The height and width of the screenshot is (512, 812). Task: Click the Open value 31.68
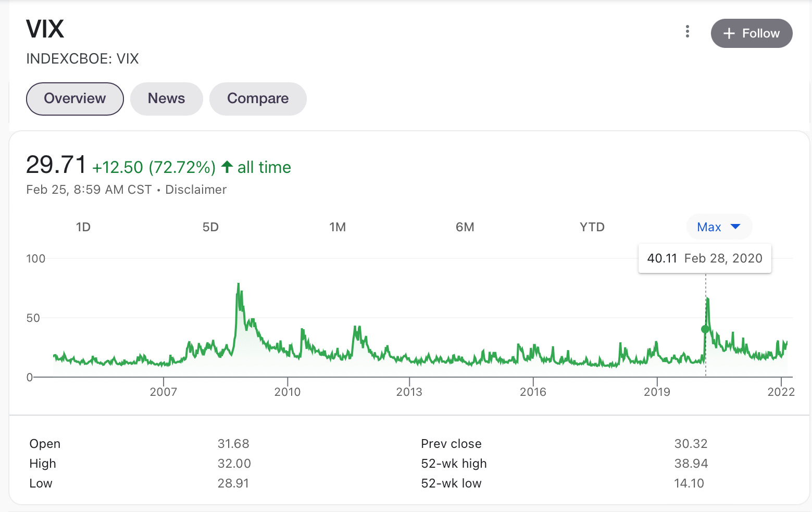[x=233, y=444]
